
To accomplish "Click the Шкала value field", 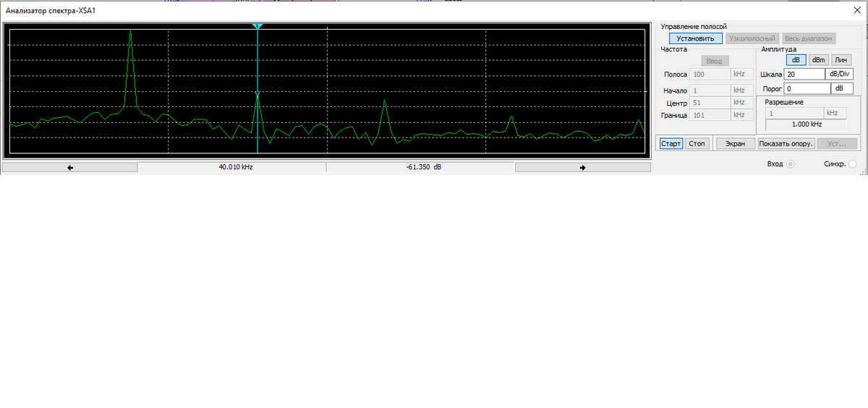I will 804,74.
